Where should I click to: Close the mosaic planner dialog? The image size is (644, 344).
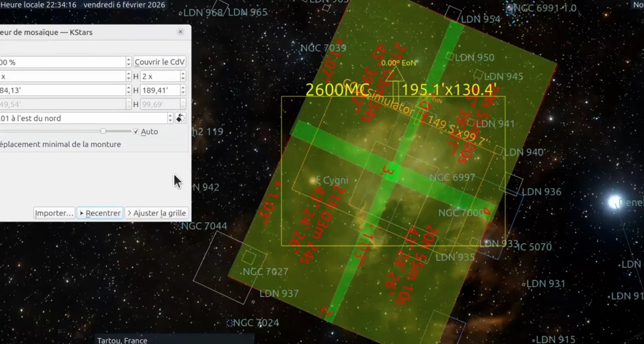pos(181,32)
